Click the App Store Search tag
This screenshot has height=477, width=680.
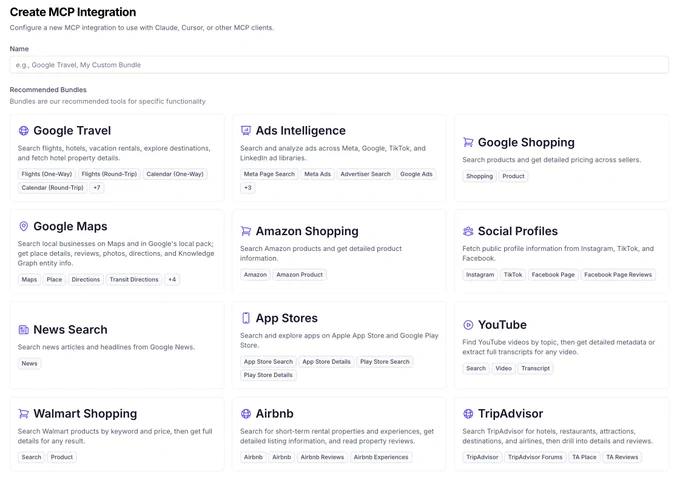(268, 362)
